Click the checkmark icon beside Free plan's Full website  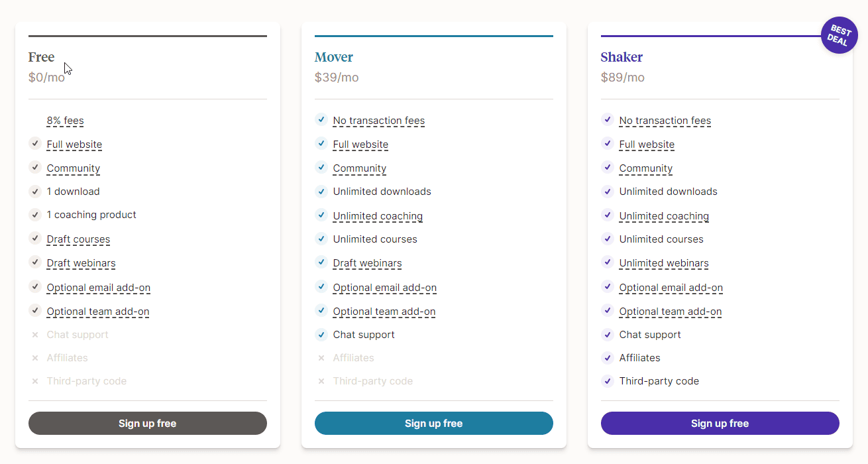35,144
